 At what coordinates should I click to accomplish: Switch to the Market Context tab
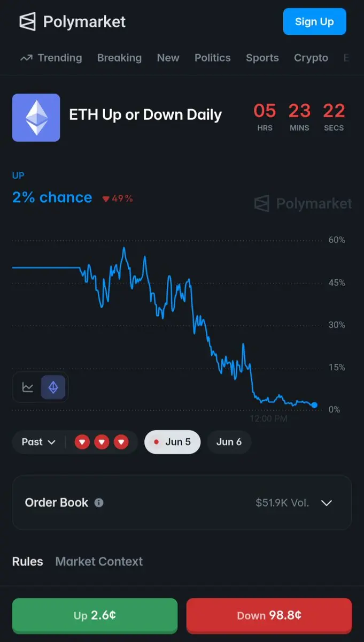pyautogui.click(x=99, y=561)
